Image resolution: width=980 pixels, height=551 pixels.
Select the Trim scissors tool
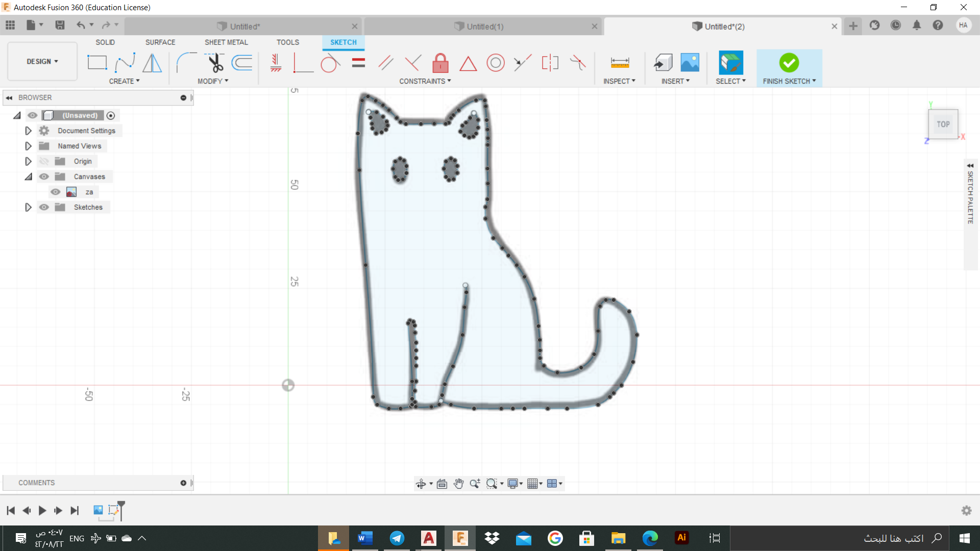(215, 63)
